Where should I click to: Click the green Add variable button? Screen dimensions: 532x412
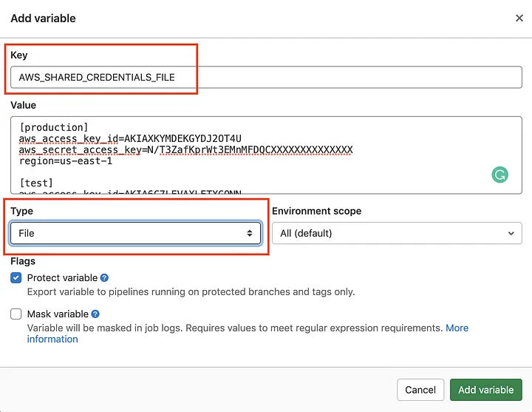pos(486,390)
